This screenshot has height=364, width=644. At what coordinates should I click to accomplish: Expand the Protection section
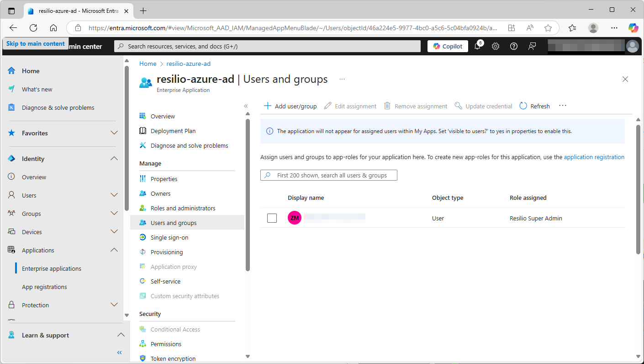(x=114, y=305)
